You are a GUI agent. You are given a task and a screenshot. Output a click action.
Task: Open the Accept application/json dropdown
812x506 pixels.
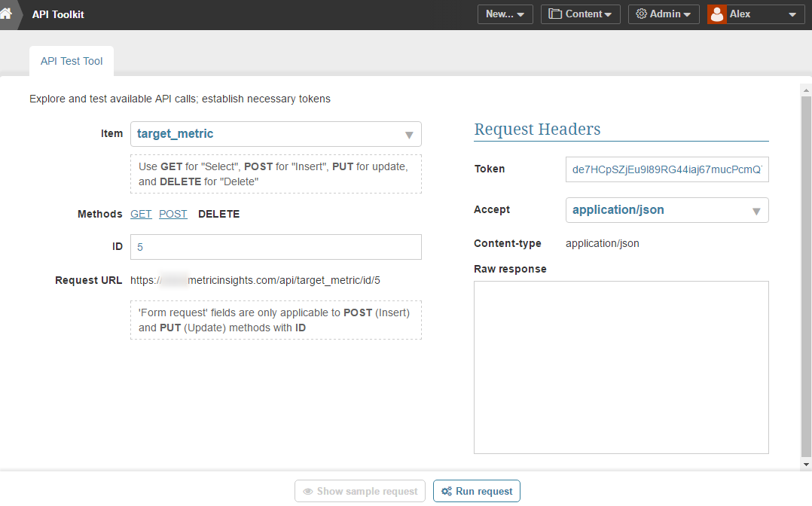pos(756,211)
